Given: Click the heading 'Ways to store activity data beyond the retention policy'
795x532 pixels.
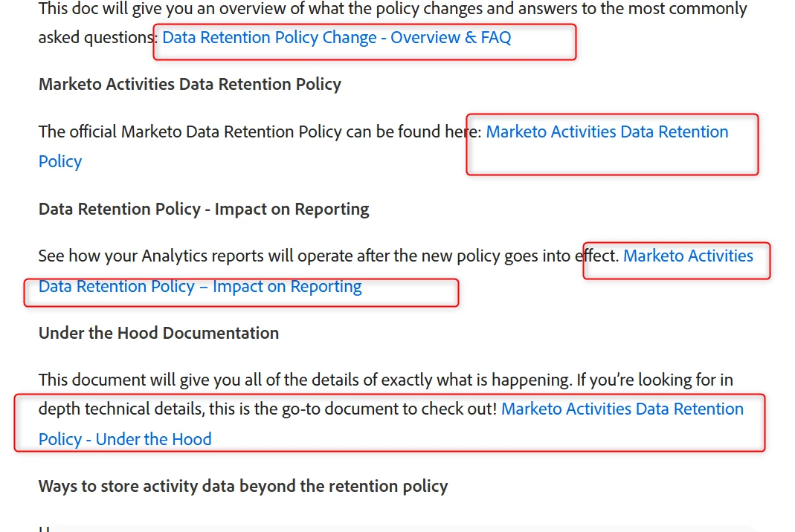Looking at the screenshot, I should (x=243, y=487).
